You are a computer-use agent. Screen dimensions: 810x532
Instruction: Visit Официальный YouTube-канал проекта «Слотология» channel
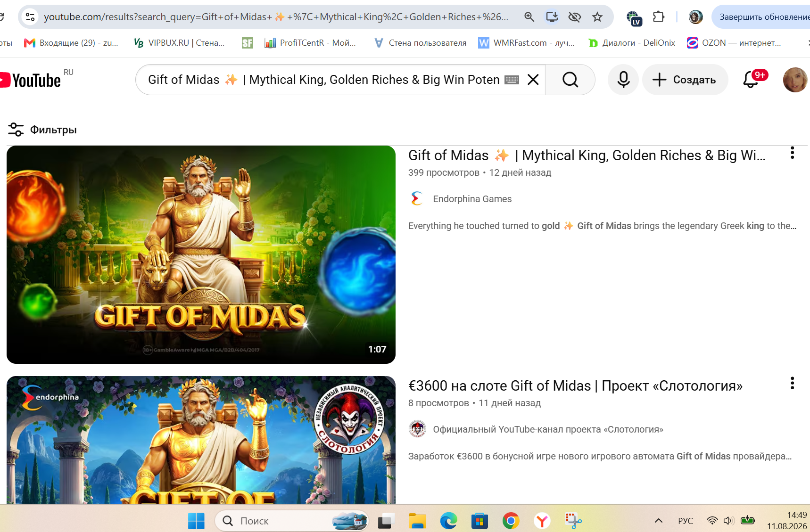tap(548, 429)
